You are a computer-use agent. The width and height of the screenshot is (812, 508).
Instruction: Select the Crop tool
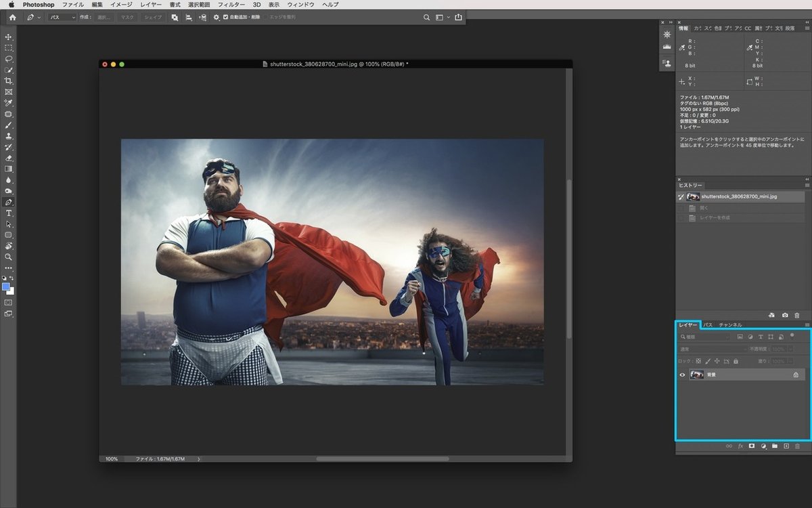tap(9, 81)
